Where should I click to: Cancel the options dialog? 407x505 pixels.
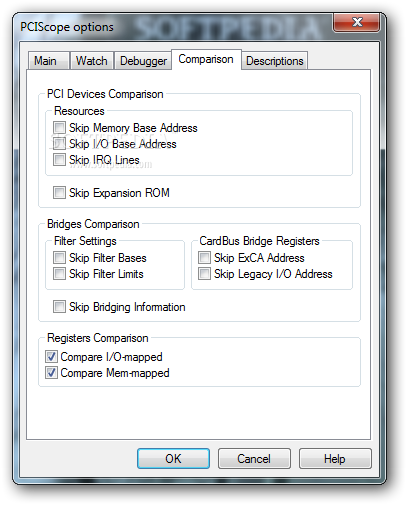click(254, 459)
